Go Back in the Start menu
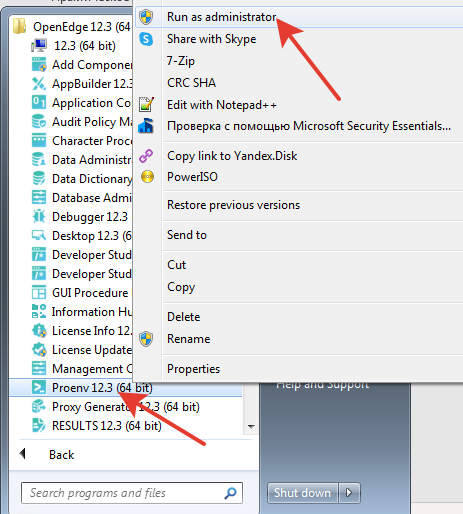Image resolution: width=463 pixels, height=514 pixels. point(61,455)
